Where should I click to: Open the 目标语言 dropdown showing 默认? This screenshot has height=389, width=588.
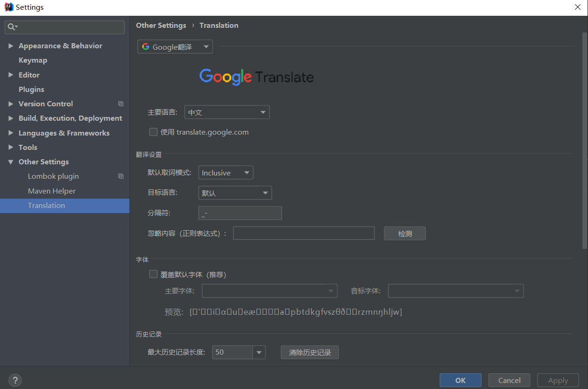[235, 193]
